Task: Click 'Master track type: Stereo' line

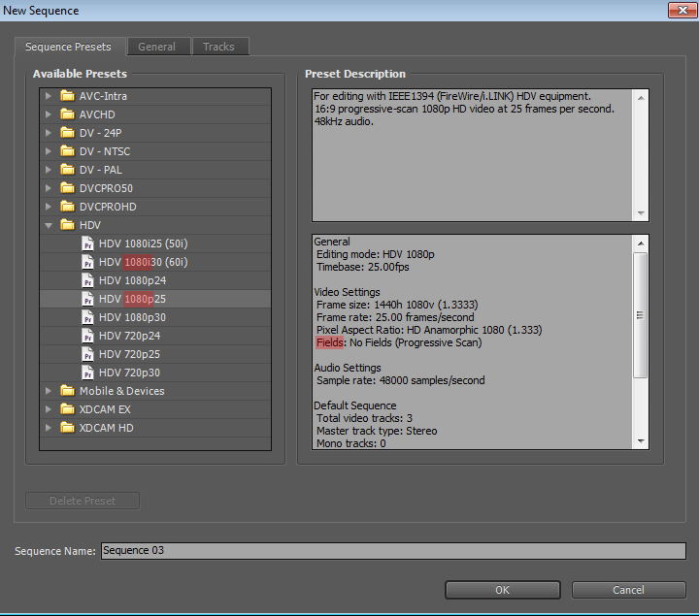Action: point(377,431)
